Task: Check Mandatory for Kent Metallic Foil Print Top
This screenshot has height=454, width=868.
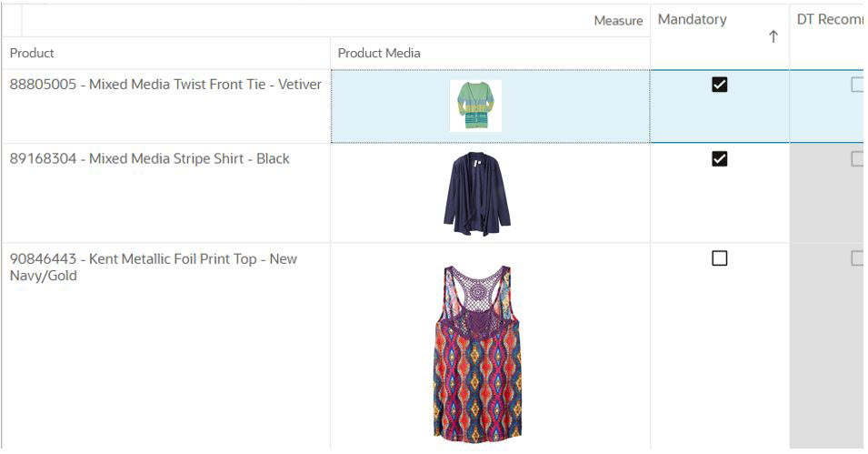Action: tap(719, 257)
